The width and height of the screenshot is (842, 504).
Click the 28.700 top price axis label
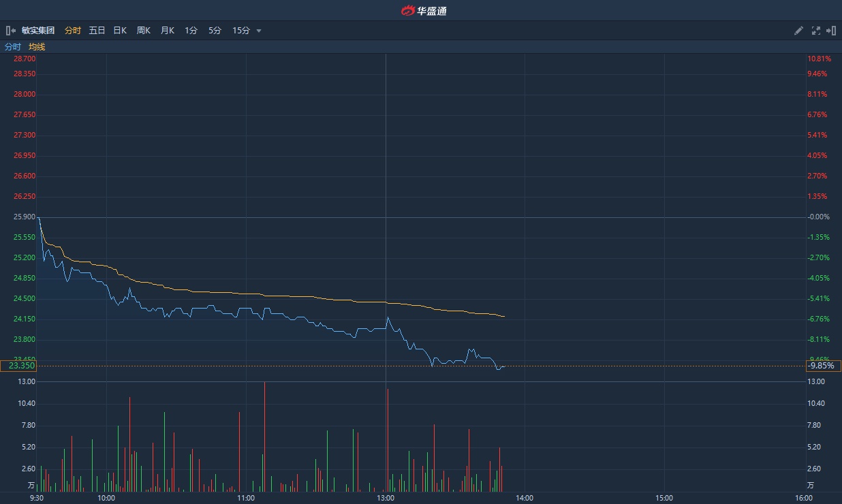click(25, 59)
